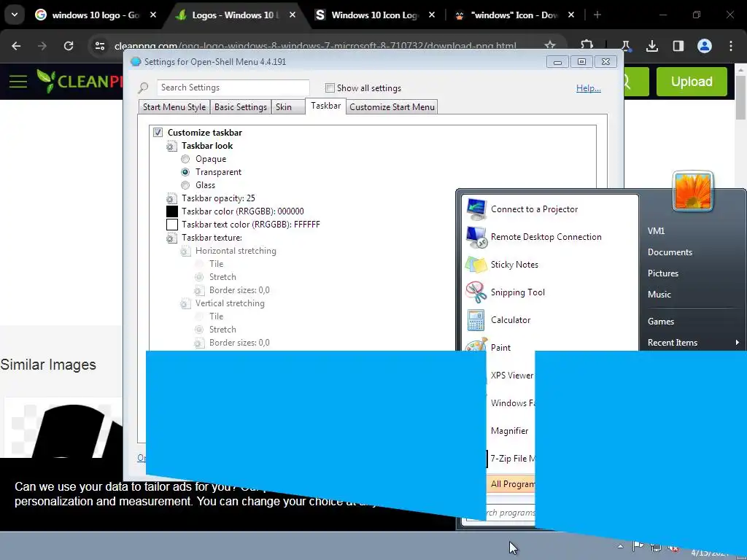Enable Show all settings checkbox
747x560 pixels.
pyautogui.click(x=330, y=87)
